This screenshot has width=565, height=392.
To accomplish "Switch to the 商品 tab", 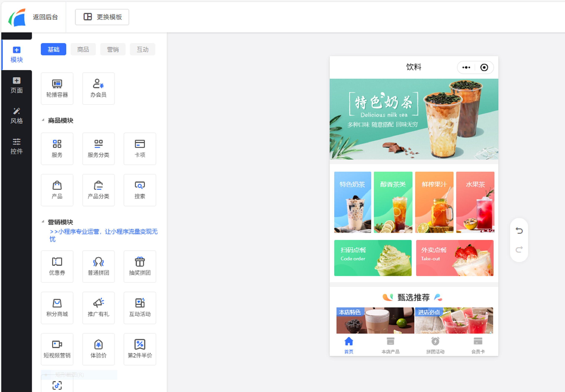I will pos(83,49).
